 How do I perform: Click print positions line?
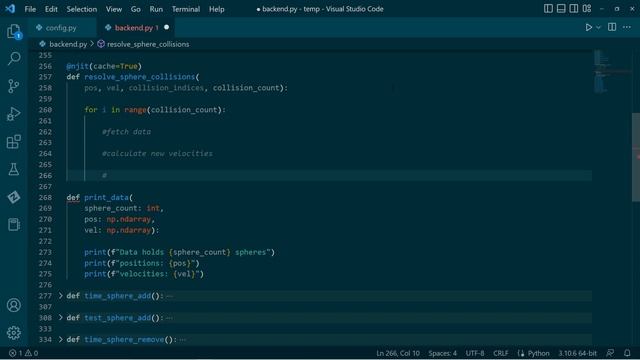tap(142, 263)
